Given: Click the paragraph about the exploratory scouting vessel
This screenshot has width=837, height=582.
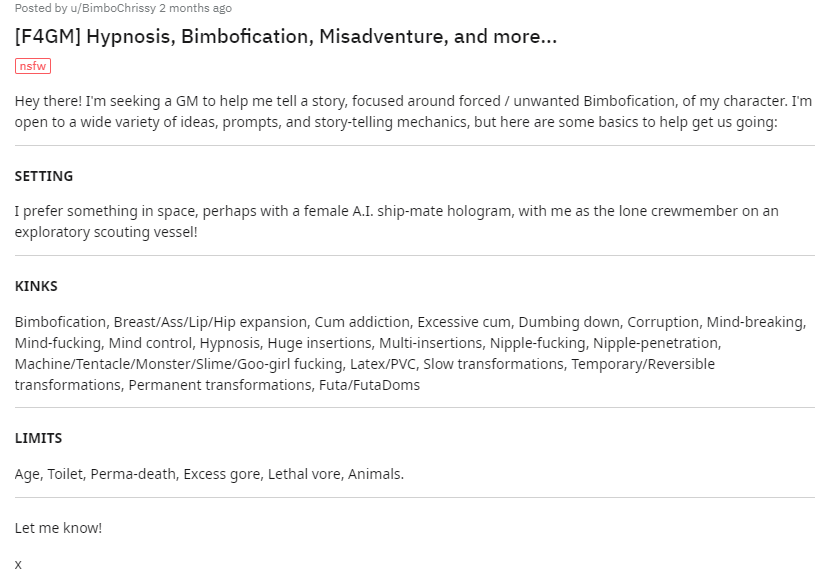Looking at the screenshot, I should (x=396, y=221).
